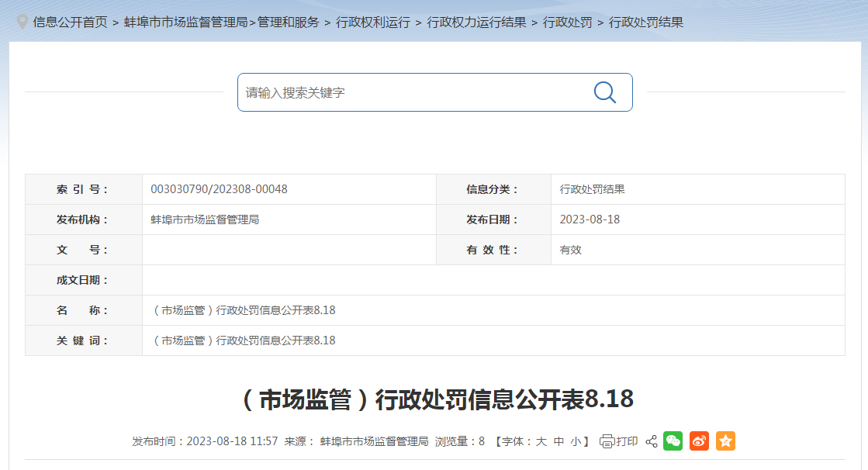Share article to WeChat

[x=673, y=441]
